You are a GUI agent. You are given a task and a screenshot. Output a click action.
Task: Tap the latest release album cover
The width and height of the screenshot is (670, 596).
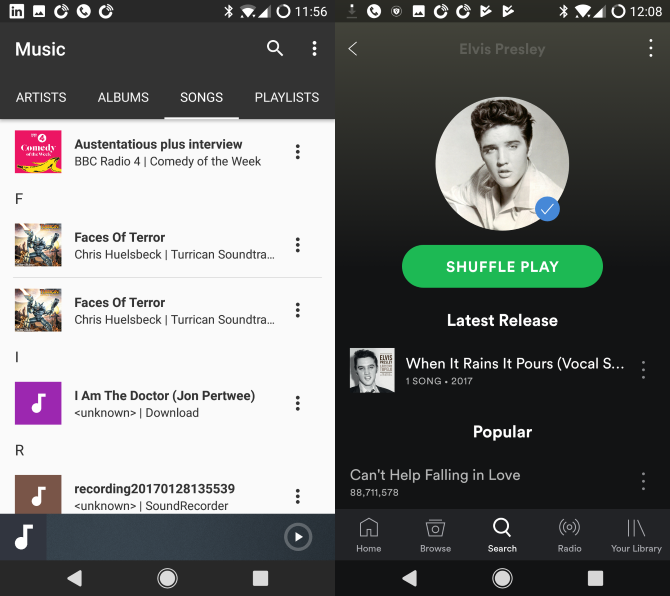[372, 370]
